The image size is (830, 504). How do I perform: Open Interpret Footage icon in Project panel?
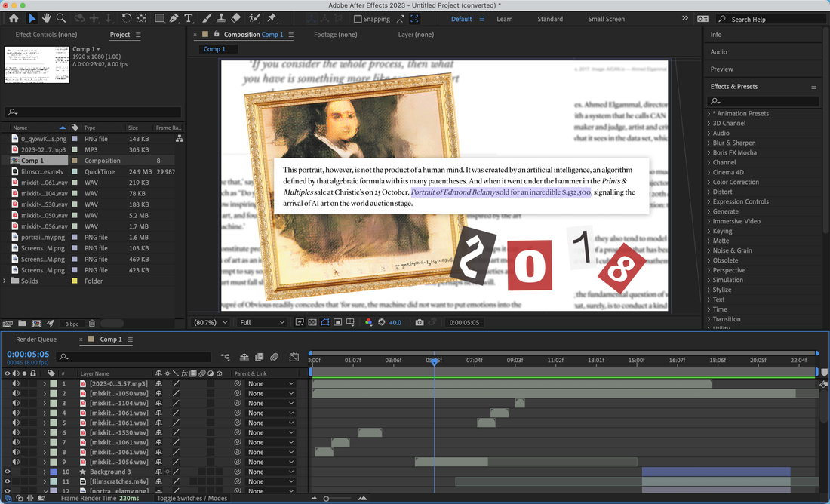[8, 324]
